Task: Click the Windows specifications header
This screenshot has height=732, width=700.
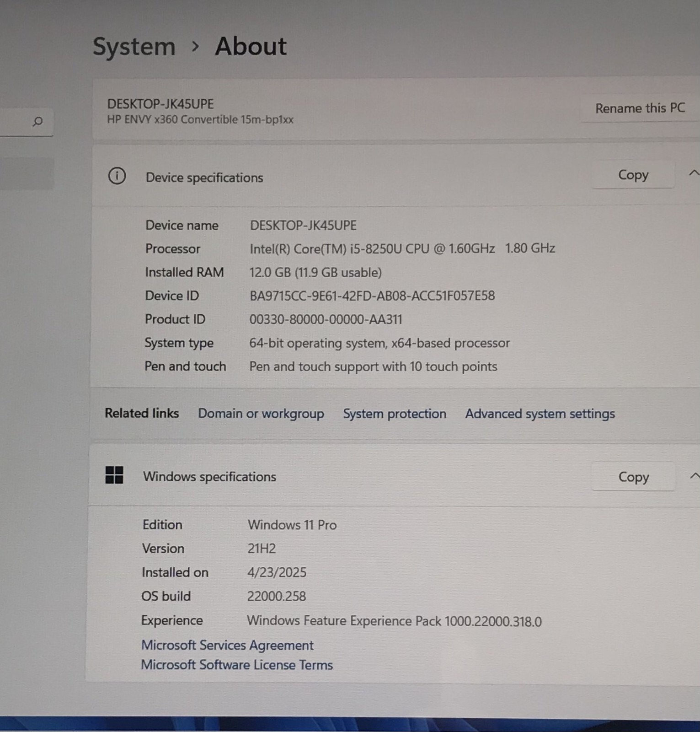Action: [x=209, y=477]
